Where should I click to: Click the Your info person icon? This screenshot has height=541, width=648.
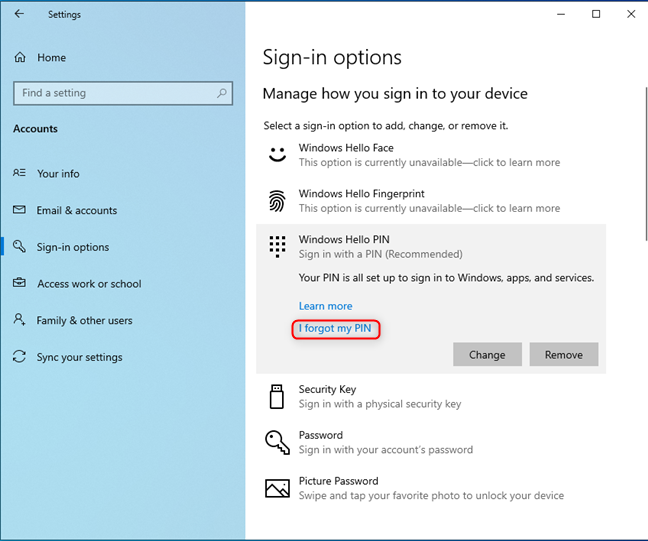(x=19, y=173)
